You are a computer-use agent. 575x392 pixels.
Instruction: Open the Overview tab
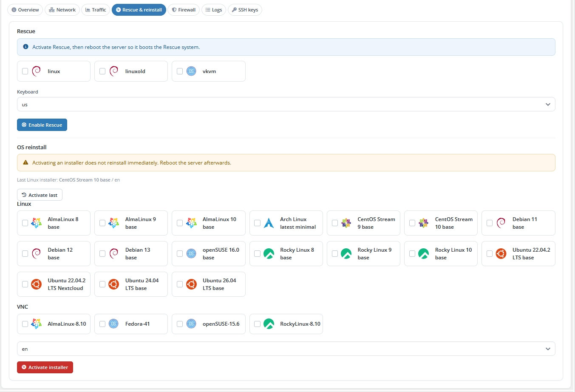point(25,10)
